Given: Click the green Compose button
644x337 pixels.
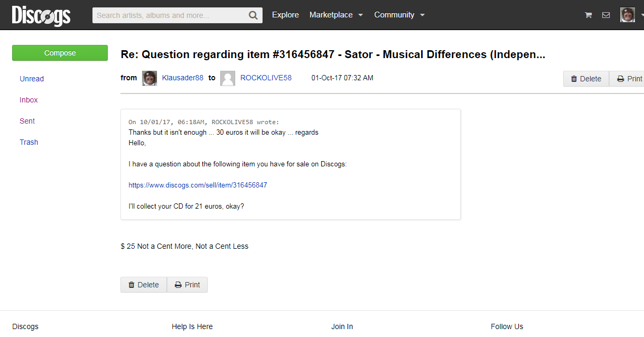Looking at the screenshot, I should [60, 53].
